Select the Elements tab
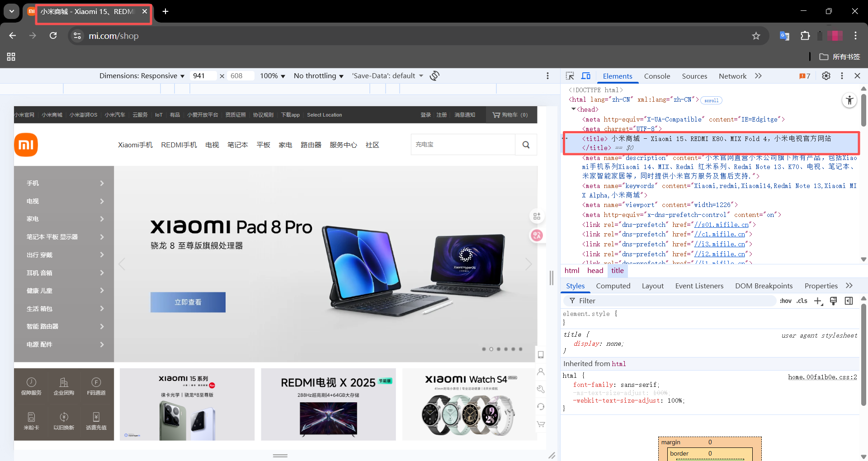 pyautogui.click(x=618, y=76)
